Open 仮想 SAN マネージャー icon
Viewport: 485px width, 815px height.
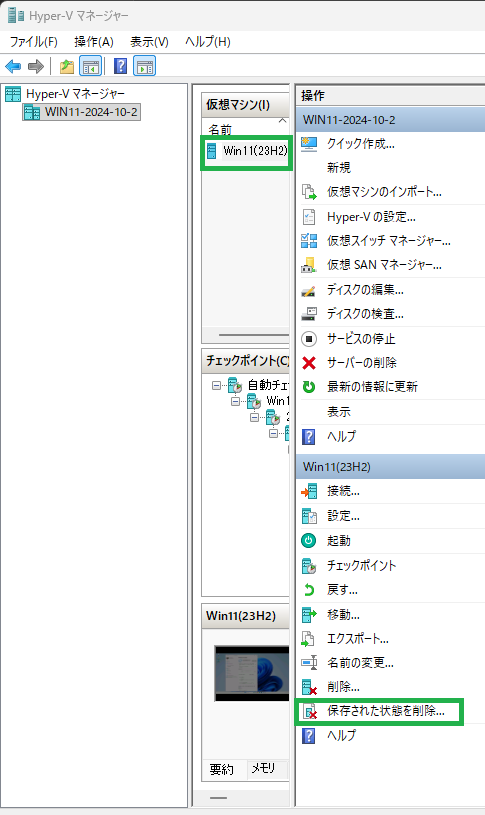click(309, 265)
